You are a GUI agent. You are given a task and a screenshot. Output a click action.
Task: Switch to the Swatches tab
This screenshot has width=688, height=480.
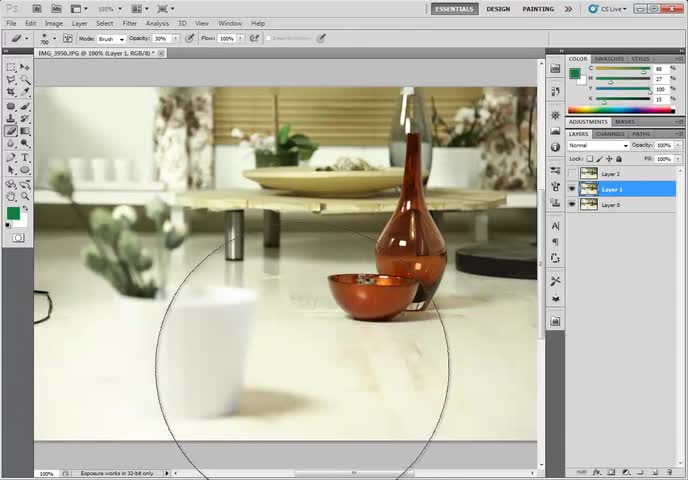coord(609,59)
